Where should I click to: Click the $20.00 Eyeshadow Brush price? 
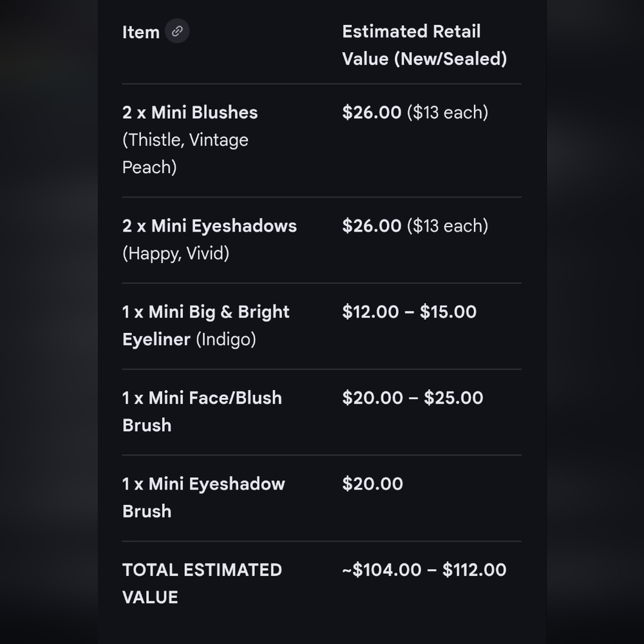point(372,484)
